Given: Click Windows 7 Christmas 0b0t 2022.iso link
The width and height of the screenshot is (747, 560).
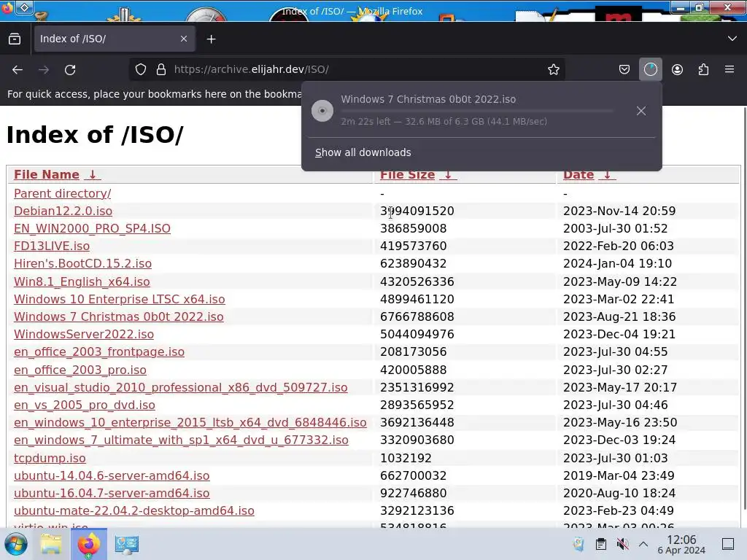Looking at the screenshot, I should 119,317.
